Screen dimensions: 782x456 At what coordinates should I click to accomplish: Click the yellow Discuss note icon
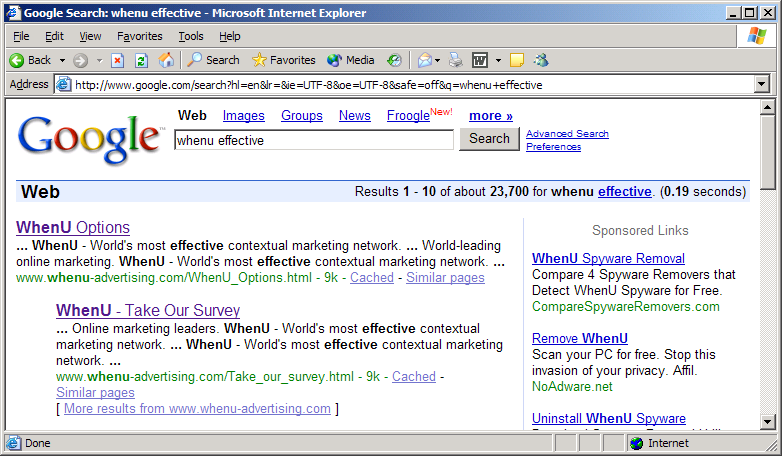(517, 60)
